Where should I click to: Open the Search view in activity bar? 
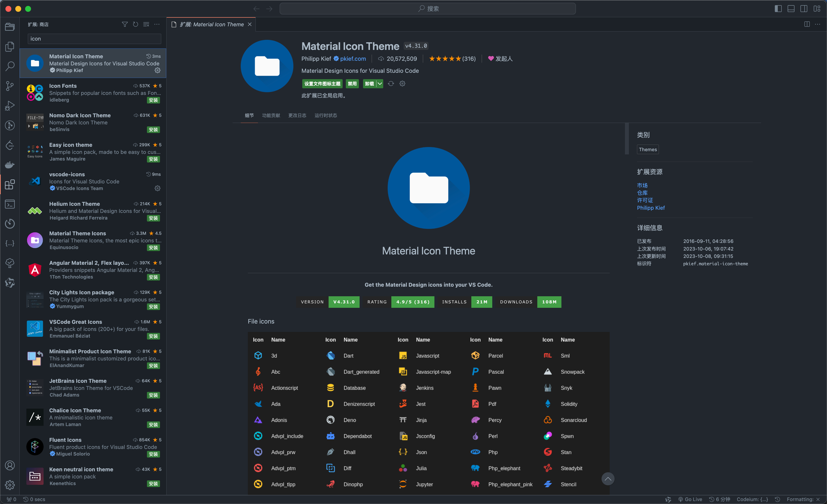(x=10, y=66)
